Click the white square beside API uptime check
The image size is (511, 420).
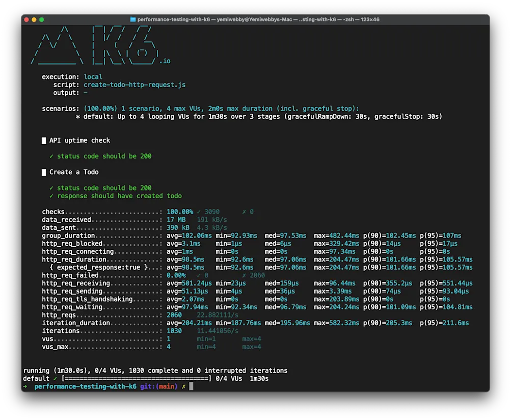pos(43,140)
